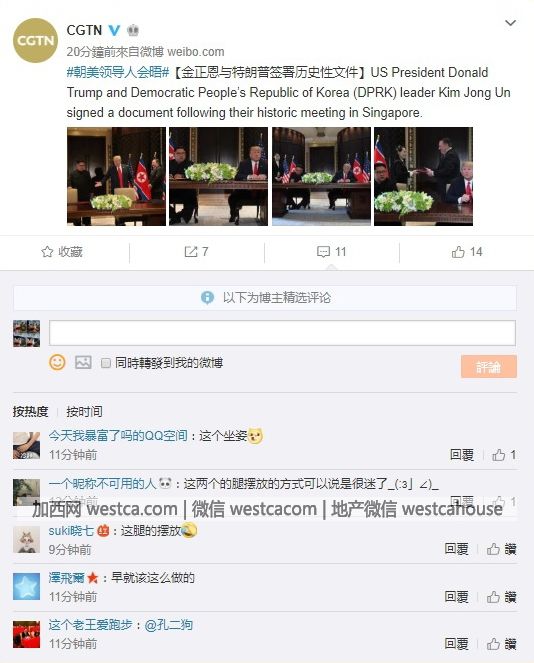Click the orange 評論 submit button
534x663 pixels.
[489, 366]
